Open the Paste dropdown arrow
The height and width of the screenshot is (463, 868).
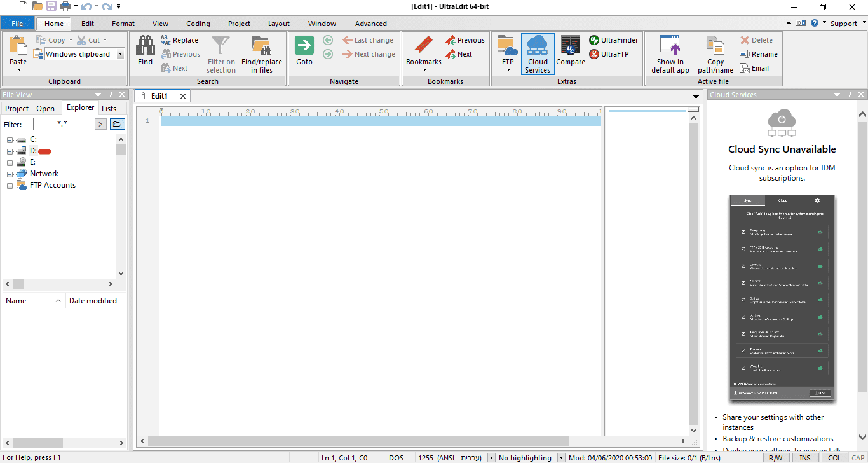click(x=18, y=69)
